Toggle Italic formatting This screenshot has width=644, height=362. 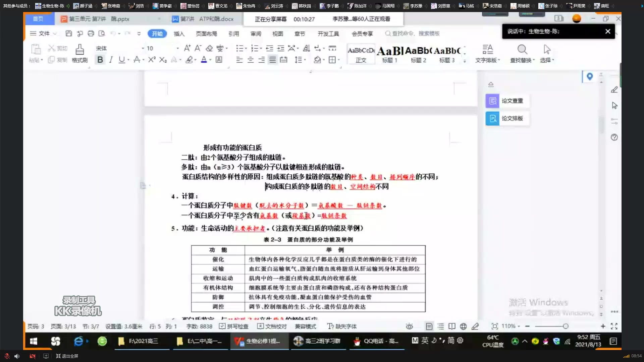111,60
